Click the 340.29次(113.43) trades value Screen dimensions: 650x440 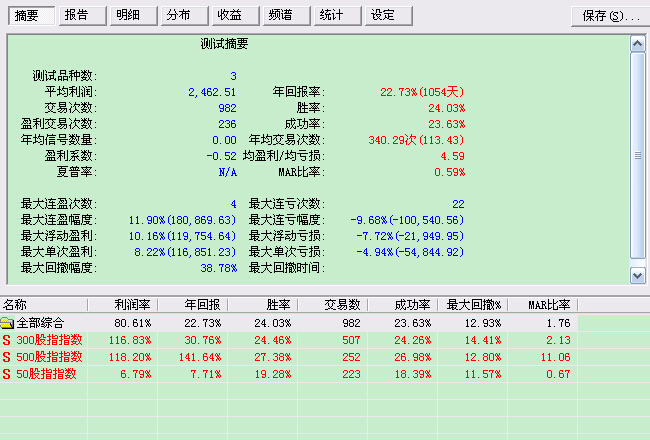click(416, 140)
